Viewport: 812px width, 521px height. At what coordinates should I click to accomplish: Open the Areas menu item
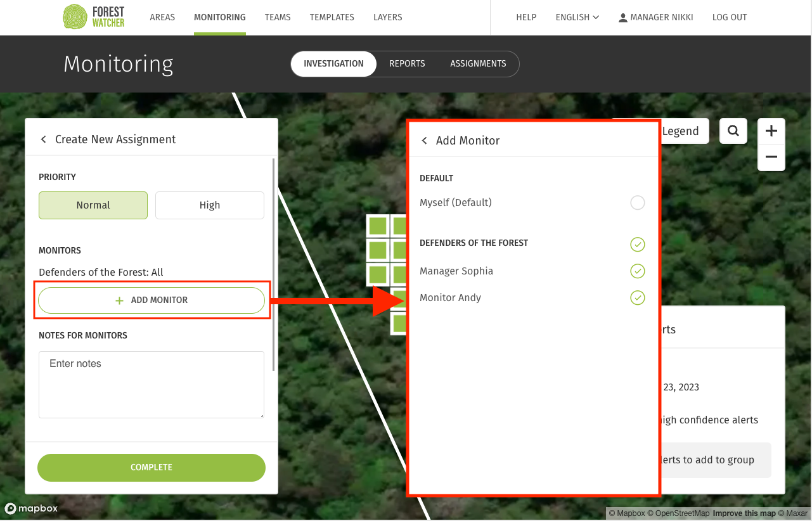(162, 18)
